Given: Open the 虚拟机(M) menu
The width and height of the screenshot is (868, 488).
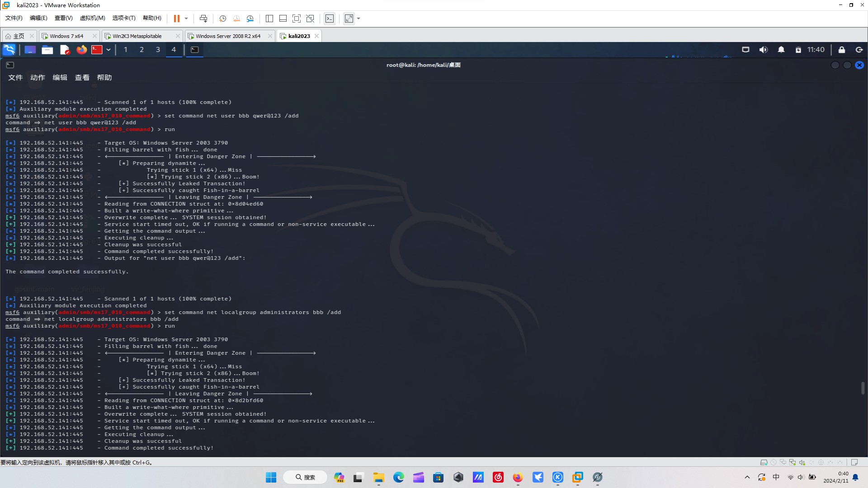Looking at the screenshot, I should pos(92,18).
